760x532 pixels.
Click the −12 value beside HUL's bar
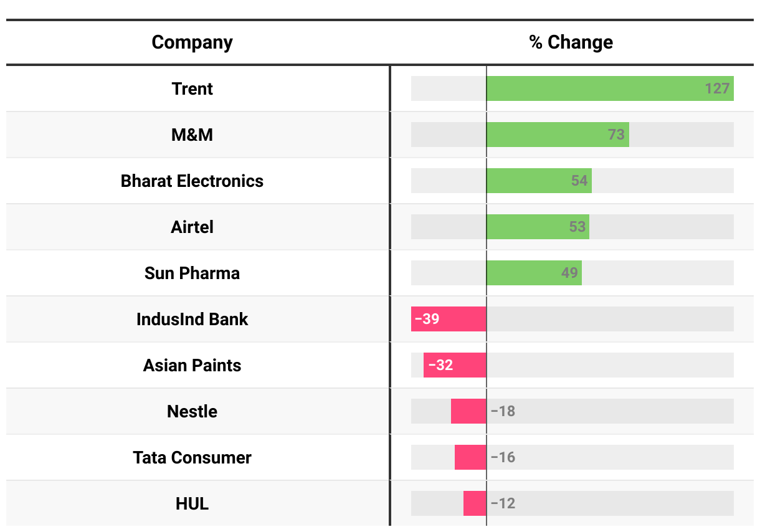click(x=503, y=503)
